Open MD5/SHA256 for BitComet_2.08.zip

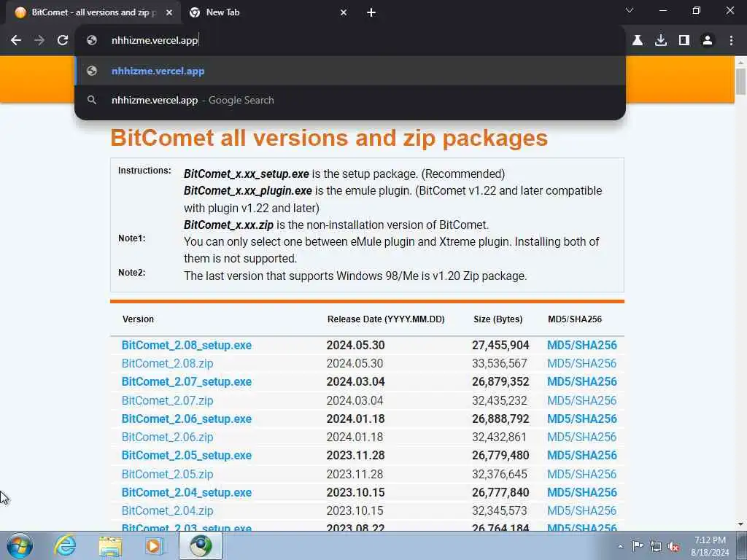[x=581, y=363]
